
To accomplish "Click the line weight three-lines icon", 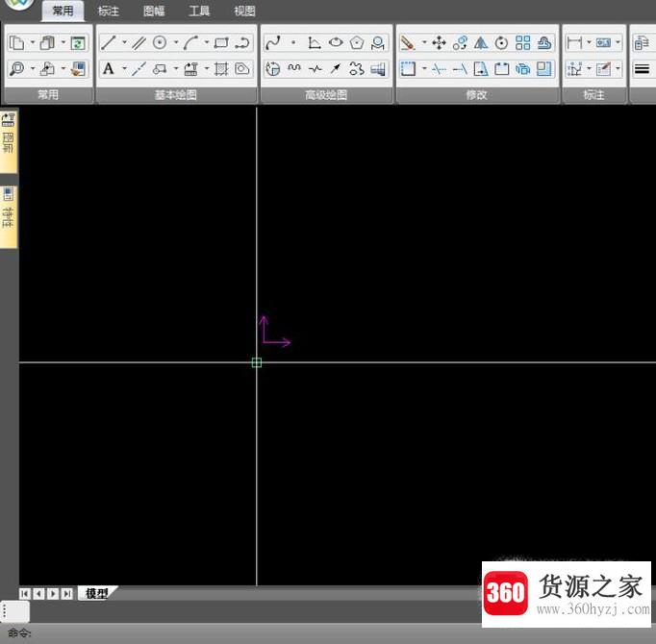I will coord(642,69).
